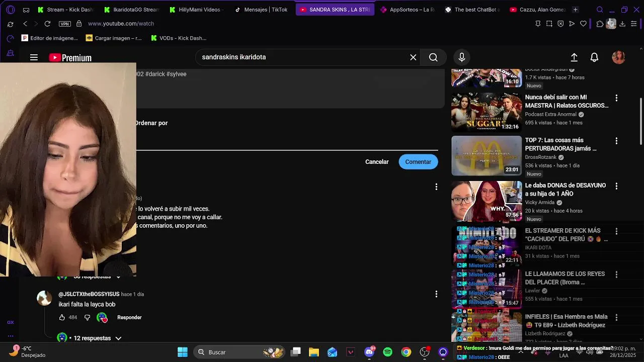This screenshot has height=362, width=644.
Task: Open 'SUGGAR' 1:32:16 video thumbnail
Action: (487, 112)
